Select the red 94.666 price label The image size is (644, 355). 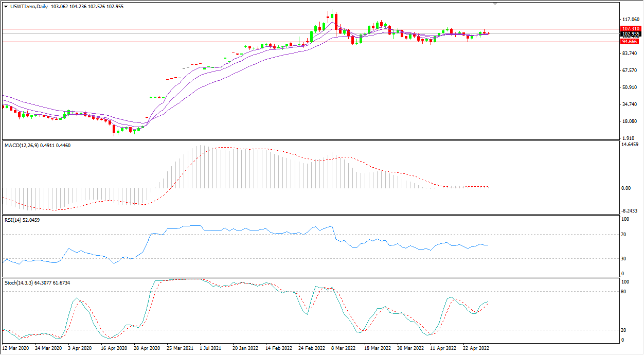point(630,42)
